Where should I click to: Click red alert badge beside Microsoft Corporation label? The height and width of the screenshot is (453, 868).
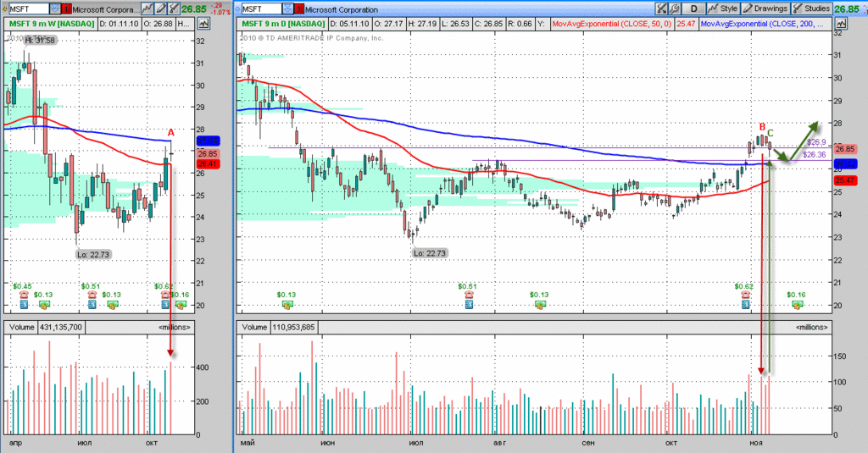coord(299,8)
